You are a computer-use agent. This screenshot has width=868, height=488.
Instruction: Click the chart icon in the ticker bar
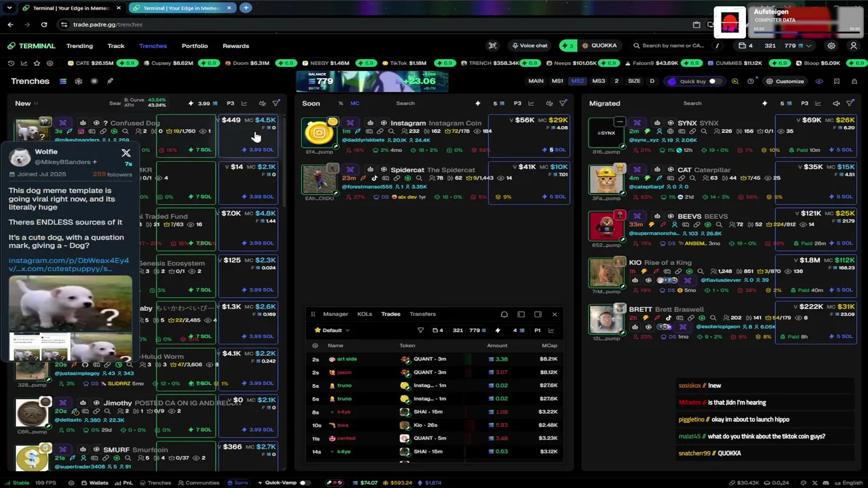[24, 63]
